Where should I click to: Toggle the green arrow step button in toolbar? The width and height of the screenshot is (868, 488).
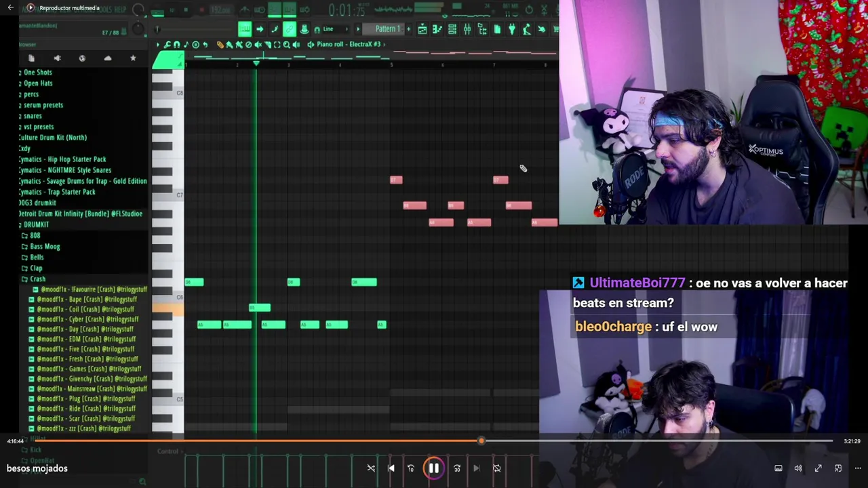[x=260, y=29]
